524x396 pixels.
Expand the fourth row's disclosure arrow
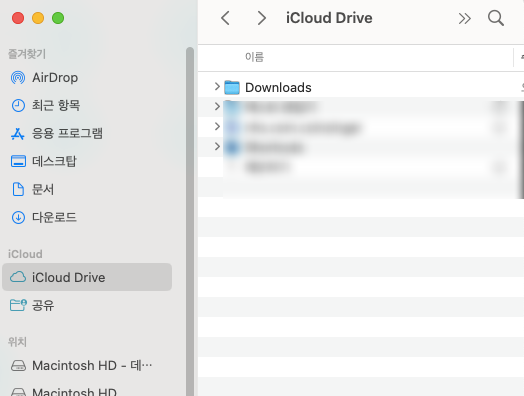click(x=217, y=146)
